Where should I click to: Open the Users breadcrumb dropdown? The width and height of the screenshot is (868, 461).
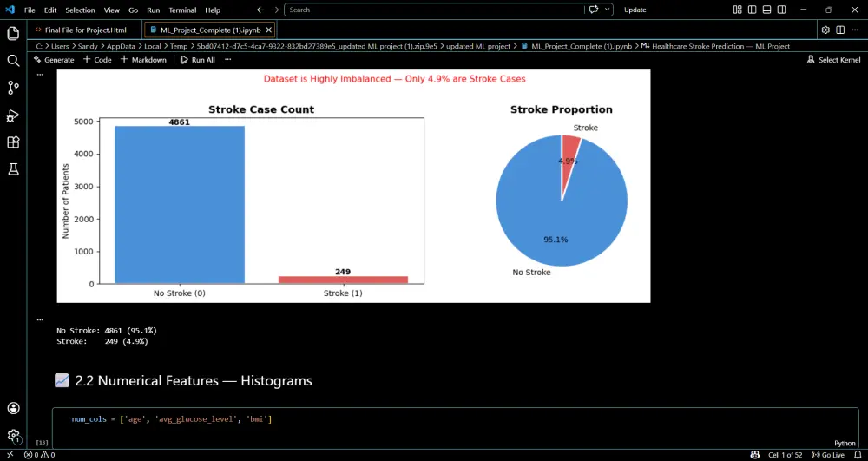[x=61, y=47]
